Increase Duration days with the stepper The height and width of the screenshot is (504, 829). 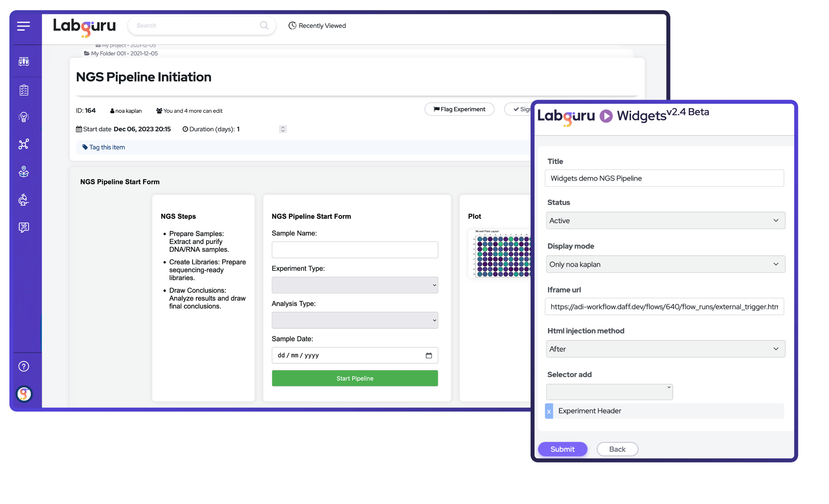point(283,127)
